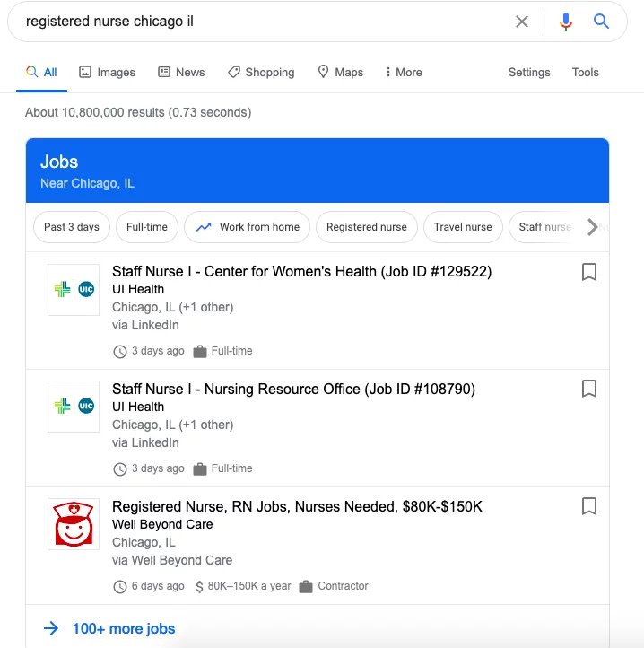Screen dimensions: 644x648
Task: Bookmark the Center for Women's Health job
Action: pyautogui.click(x=589, y=272)
